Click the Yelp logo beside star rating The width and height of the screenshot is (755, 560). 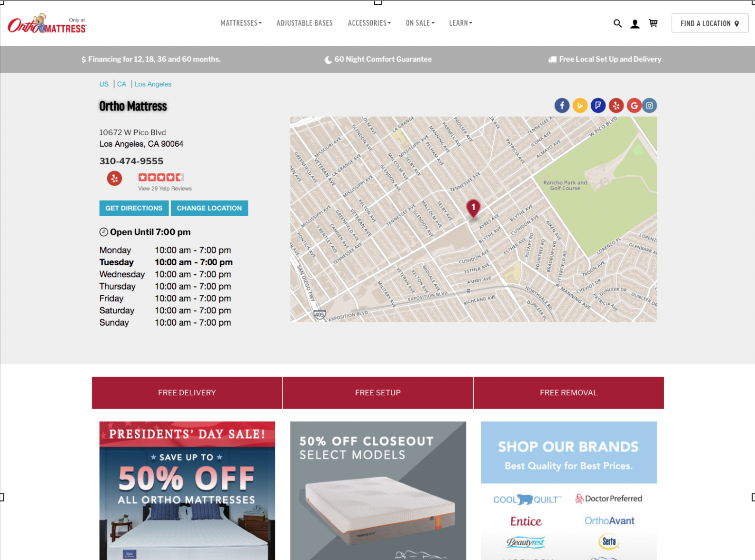114,178
